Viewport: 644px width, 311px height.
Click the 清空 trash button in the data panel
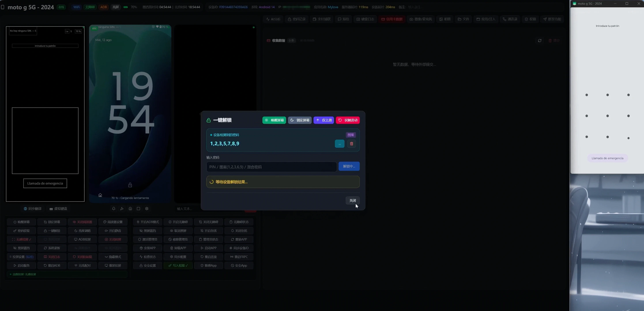(x=554, y=41)
